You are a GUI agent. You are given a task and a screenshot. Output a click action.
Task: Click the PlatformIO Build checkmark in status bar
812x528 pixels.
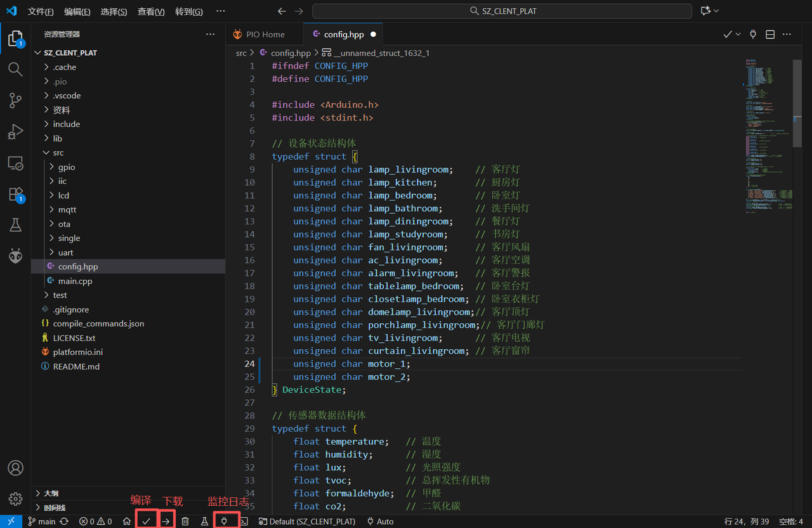(147, 521)
